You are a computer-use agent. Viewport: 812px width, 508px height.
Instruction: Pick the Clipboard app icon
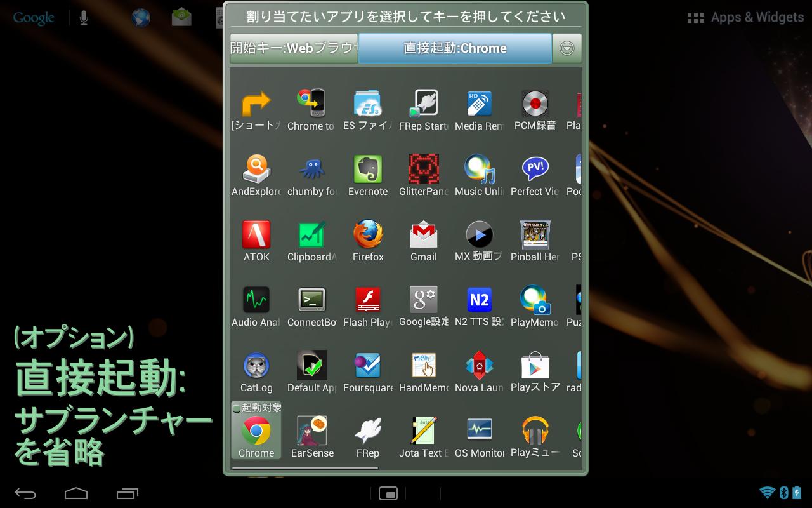click(x=312, y=234)
